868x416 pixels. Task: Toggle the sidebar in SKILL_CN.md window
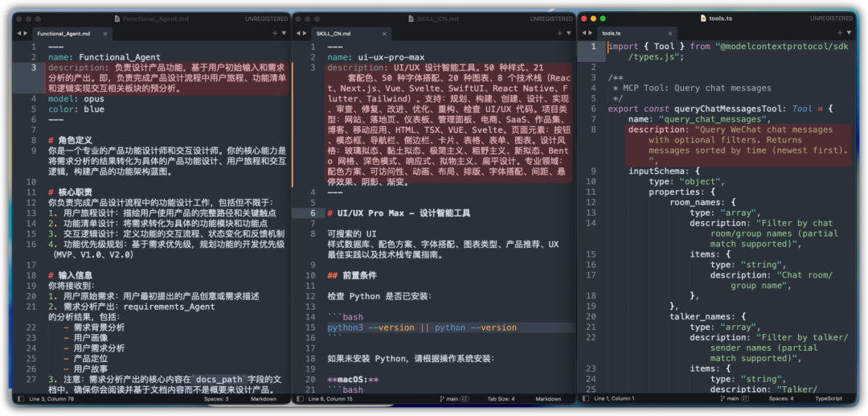pos(300,399)
